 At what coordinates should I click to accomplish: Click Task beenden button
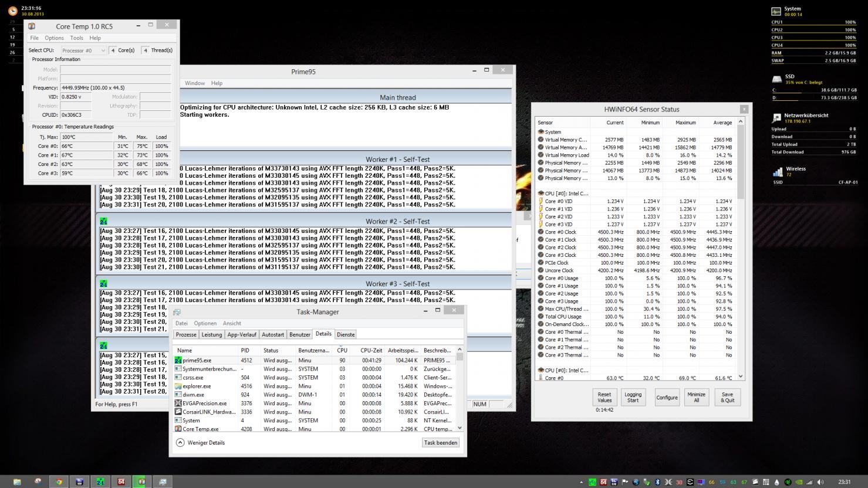(x=440, y=443)
